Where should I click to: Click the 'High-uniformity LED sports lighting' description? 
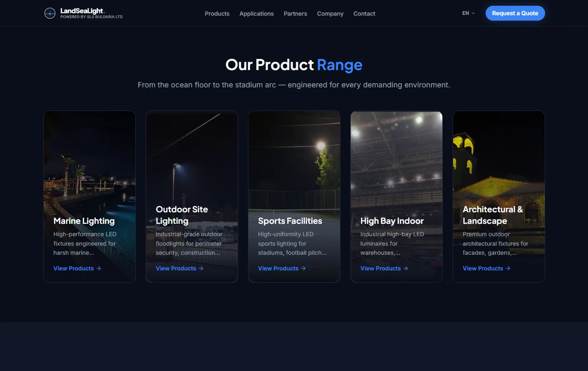coord(292,243)
